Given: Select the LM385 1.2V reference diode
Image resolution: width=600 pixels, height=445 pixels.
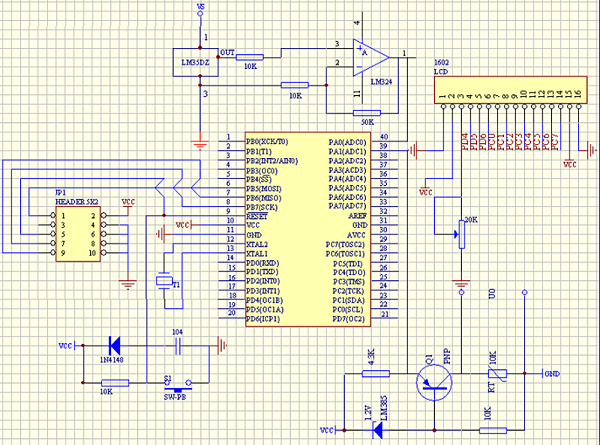Looking at the screenshot, I should click(x=379, y=429).
